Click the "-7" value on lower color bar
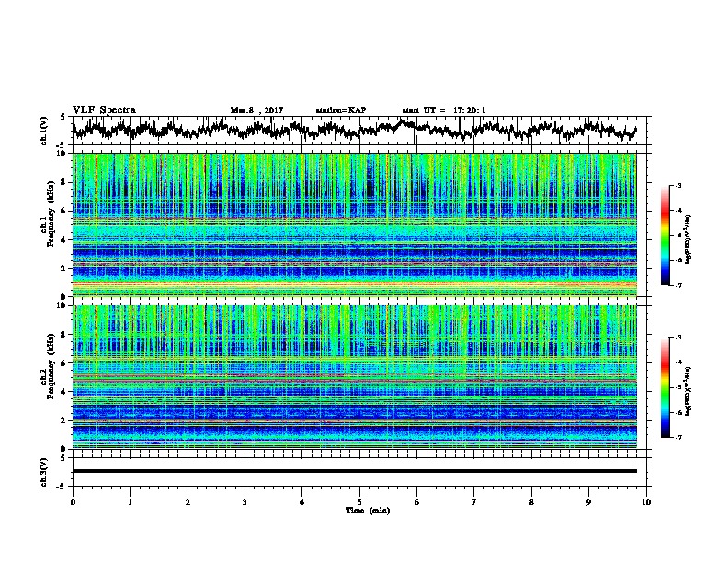 (677, 438)
